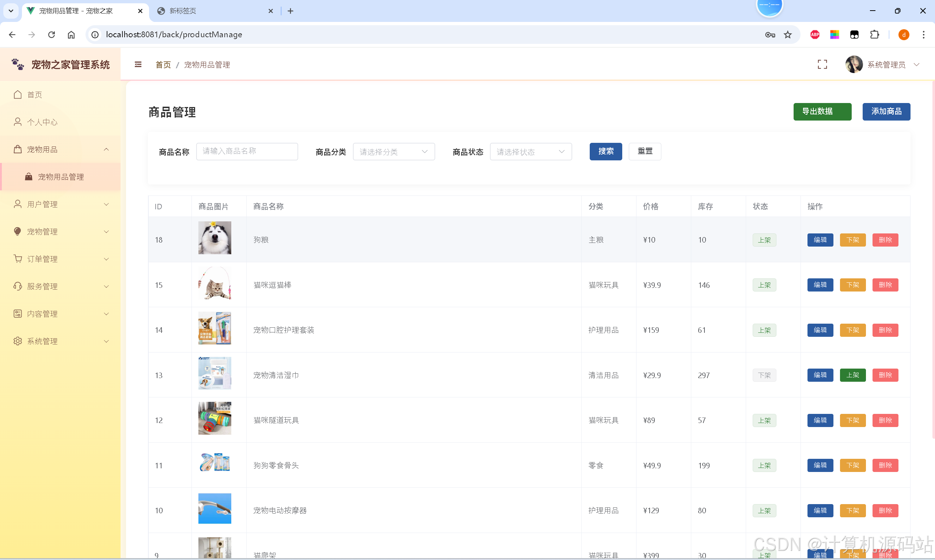
Task: Edit the 宠物电动按摩器 product
Action: click(x=820, y=510)
